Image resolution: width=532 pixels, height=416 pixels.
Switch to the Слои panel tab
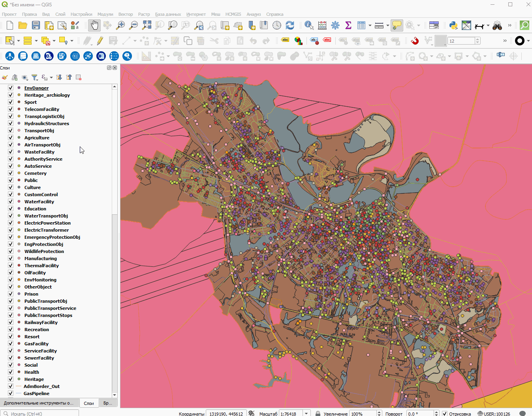click(x=89, y=403)
